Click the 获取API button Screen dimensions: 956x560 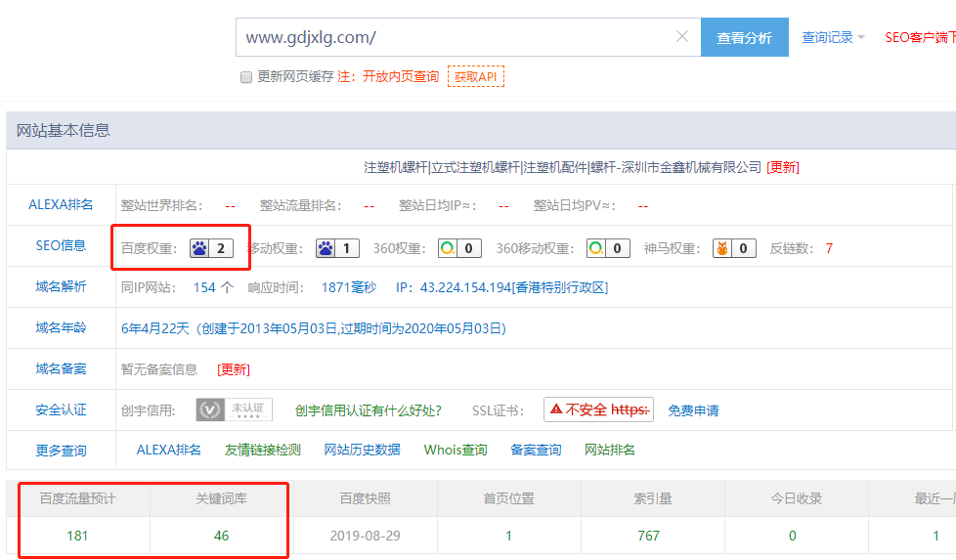(x=476, y=77)
